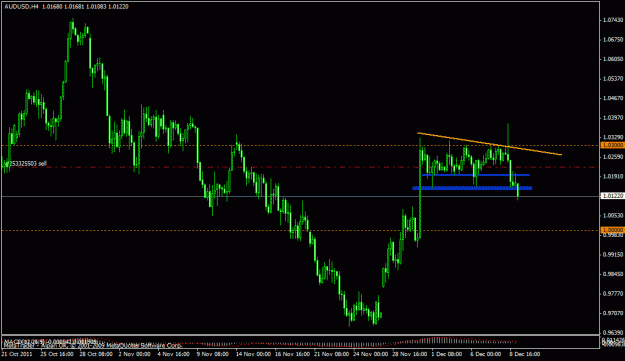The height and width of the screenshot is (361, 625).
Task: Click the 9 Nov 08:00 time label
Action: (213, 354)
